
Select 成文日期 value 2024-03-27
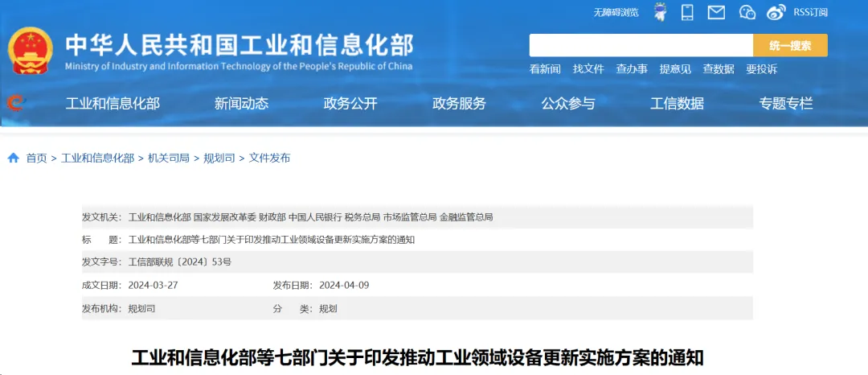point(153,285)
